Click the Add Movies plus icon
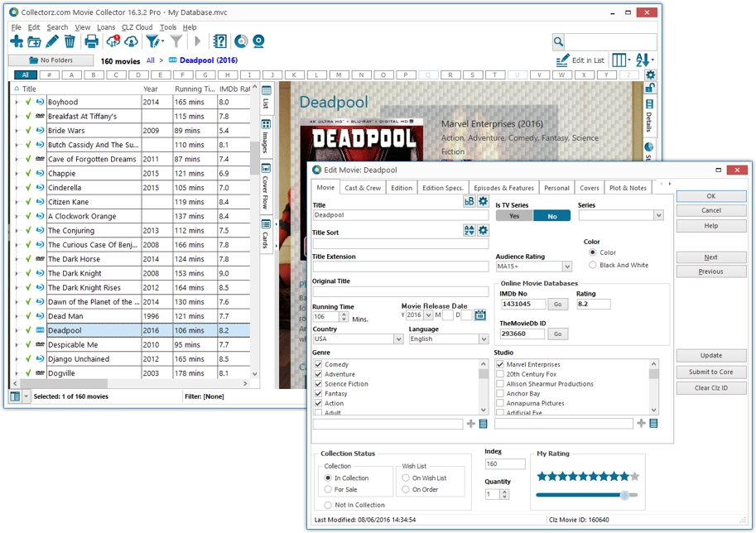The height and width of the screenshot is (533, 756). pyautogui.click(x=17, y=41)
